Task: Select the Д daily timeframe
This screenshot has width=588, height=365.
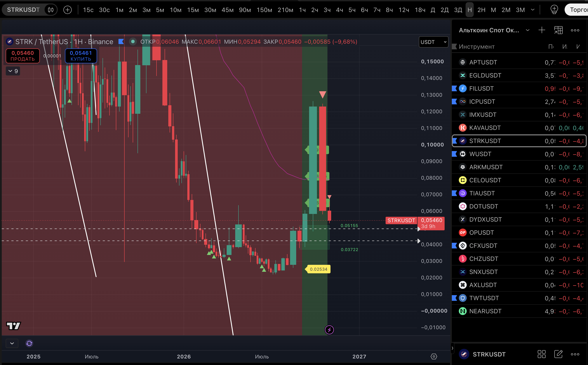Action: coord(433,10)
